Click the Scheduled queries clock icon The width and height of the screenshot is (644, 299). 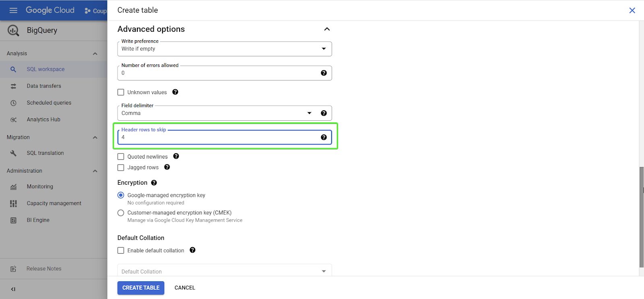(x=13, y=103)
